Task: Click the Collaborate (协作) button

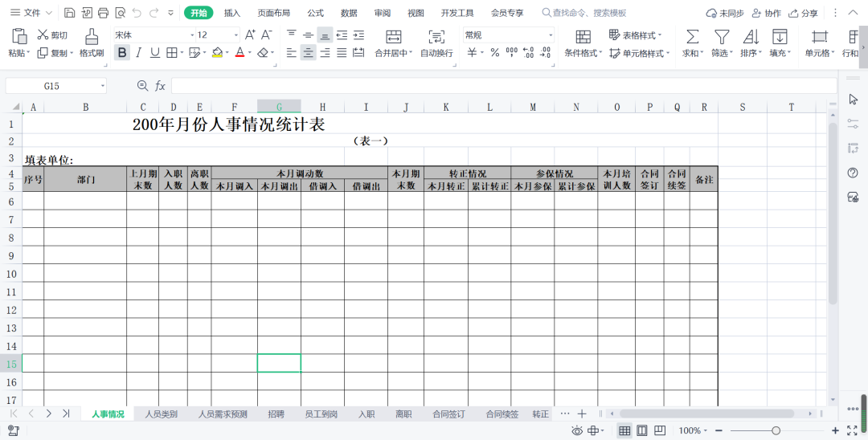Action: click(x=767, y=13)
